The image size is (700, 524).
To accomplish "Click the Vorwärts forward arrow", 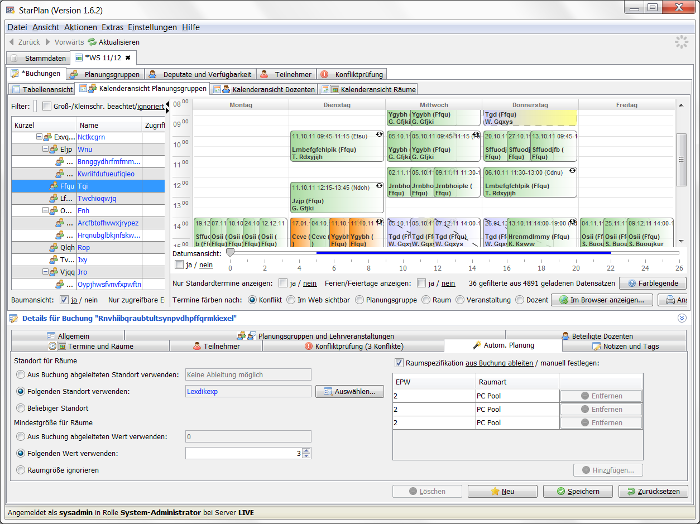I will [48, 42].
